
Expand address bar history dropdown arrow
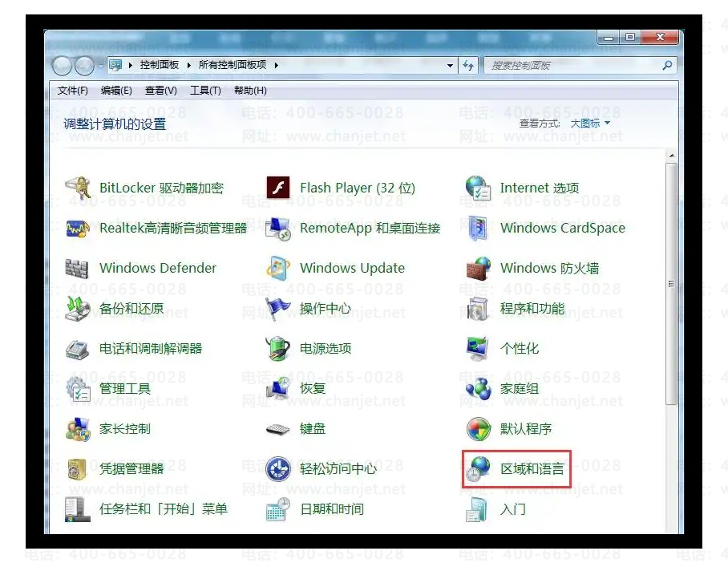coord(450,66)
